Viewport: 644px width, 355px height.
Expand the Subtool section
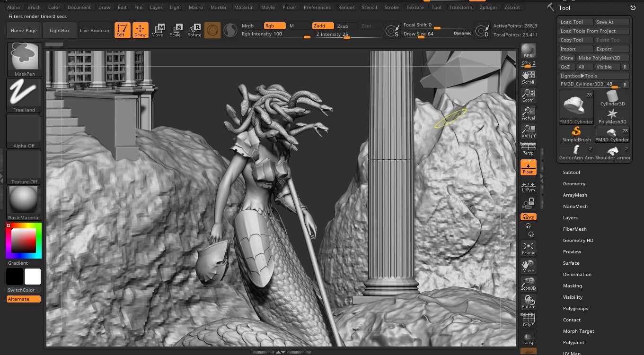pos(571,172)
